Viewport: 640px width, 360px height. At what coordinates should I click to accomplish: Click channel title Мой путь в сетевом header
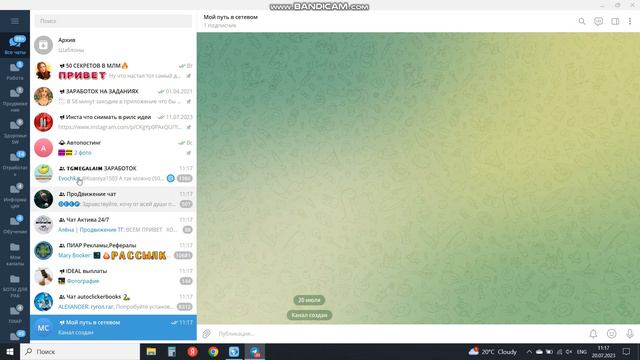231,17
